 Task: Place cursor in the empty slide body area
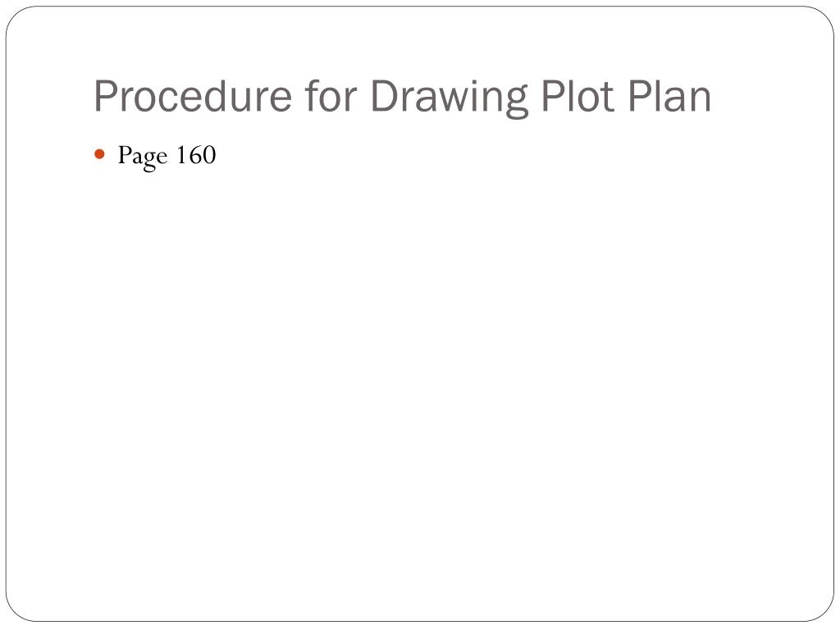(x=420, y=375)
